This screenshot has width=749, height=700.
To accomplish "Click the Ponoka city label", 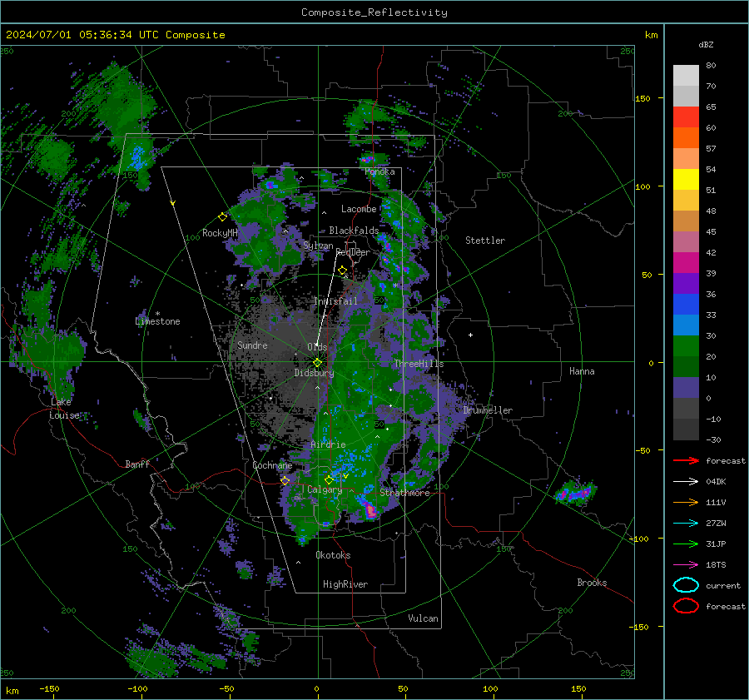I will [379, 171].
